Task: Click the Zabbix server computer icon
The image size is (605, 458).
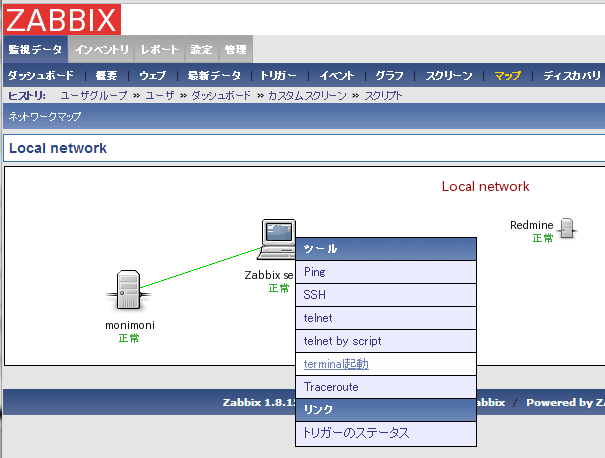Action: tap(277, 239)
